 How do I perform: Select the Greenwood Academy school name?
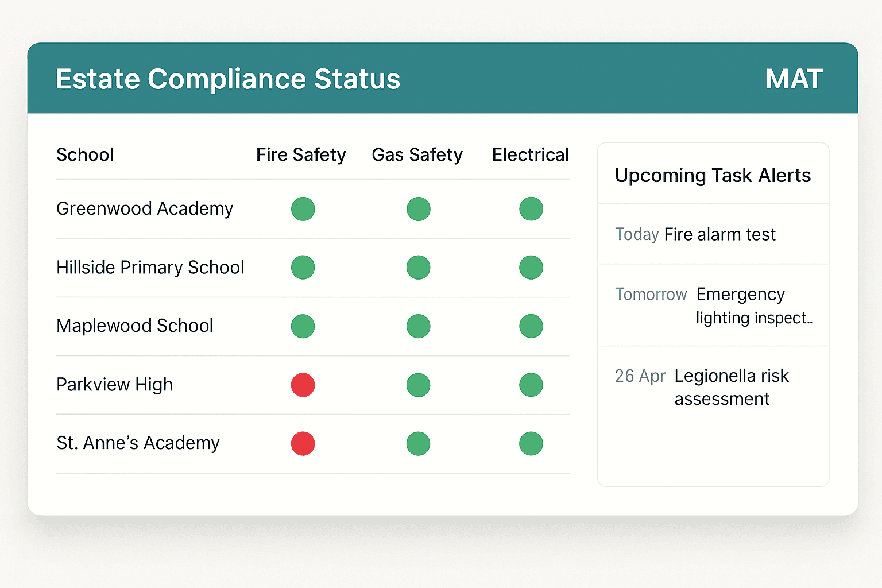click(145, 208)
